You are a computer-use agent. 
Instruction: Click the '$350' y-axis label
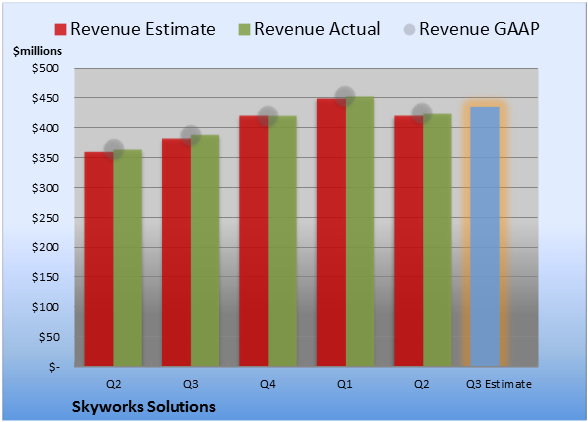tap(45, 158)
